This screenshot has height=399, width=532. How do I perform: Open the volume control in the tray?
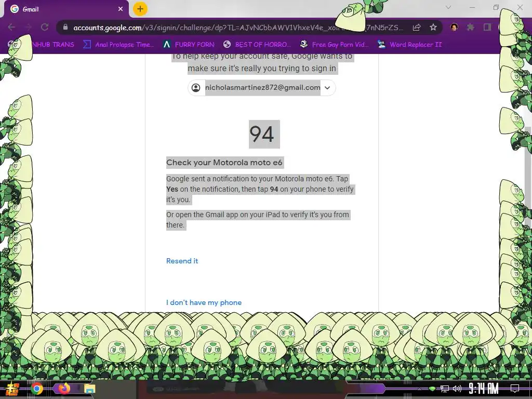[457, 389]
